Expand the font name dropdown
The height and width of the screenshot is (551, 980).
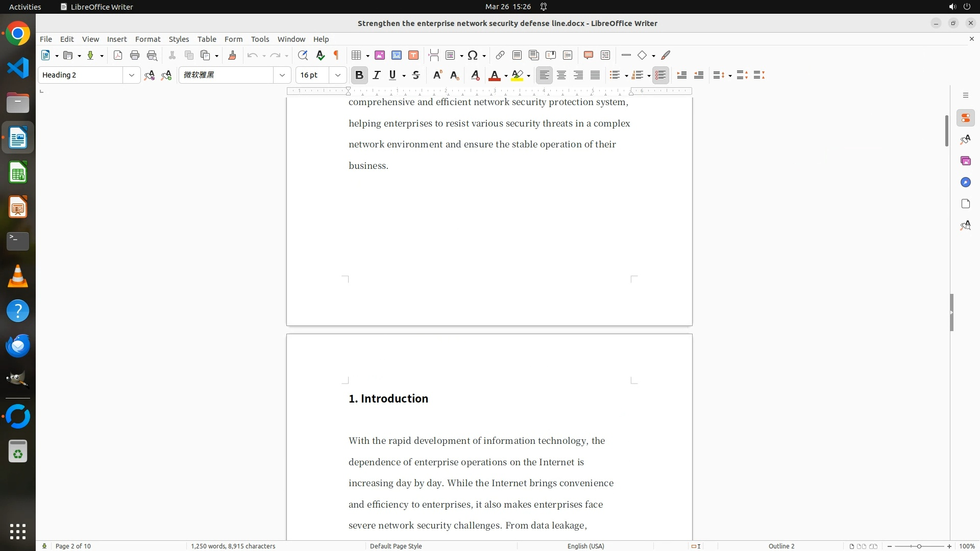282,75
